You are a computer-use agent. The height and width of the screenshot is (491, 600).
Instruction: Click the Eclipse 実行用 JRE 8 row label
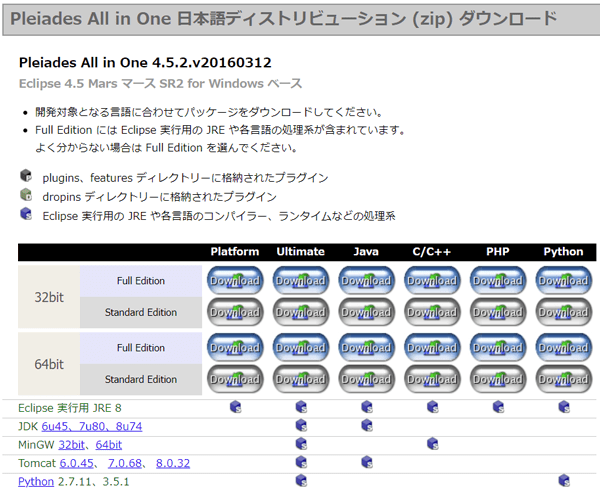coord(70,408)
